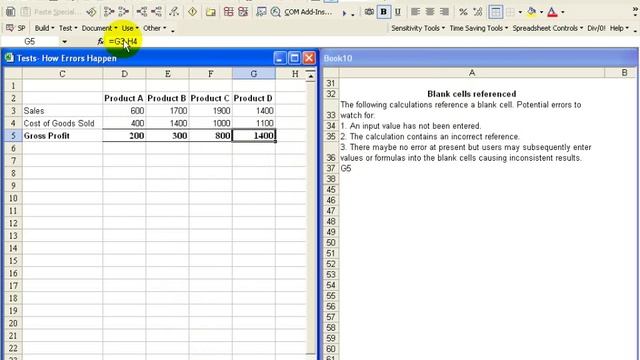The image size is (640, 360).
Task: Click Sales value 1700 for Product B
Action: [167, 111]
